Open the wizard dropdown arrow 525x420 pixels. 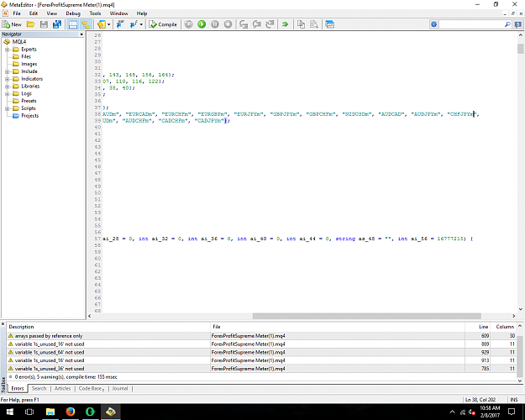point(109,24)
